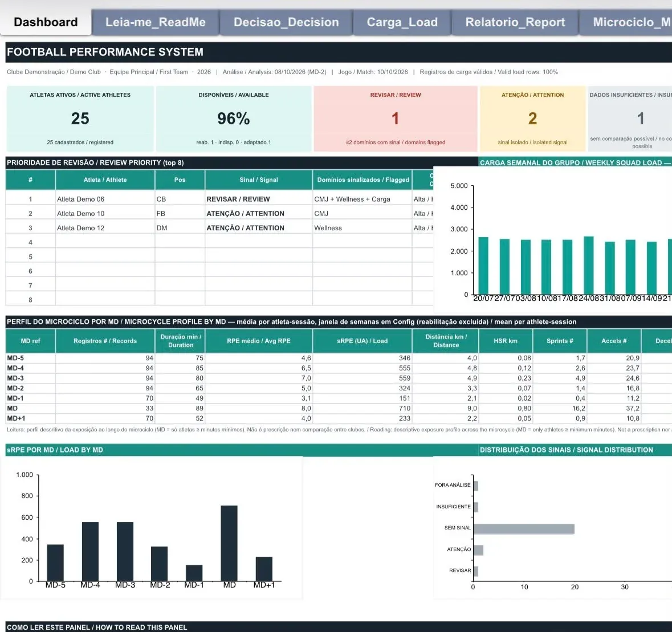Click the RPE médio / Avg RPE header
This screenshot has width=672, height=632.
point(258,341)
